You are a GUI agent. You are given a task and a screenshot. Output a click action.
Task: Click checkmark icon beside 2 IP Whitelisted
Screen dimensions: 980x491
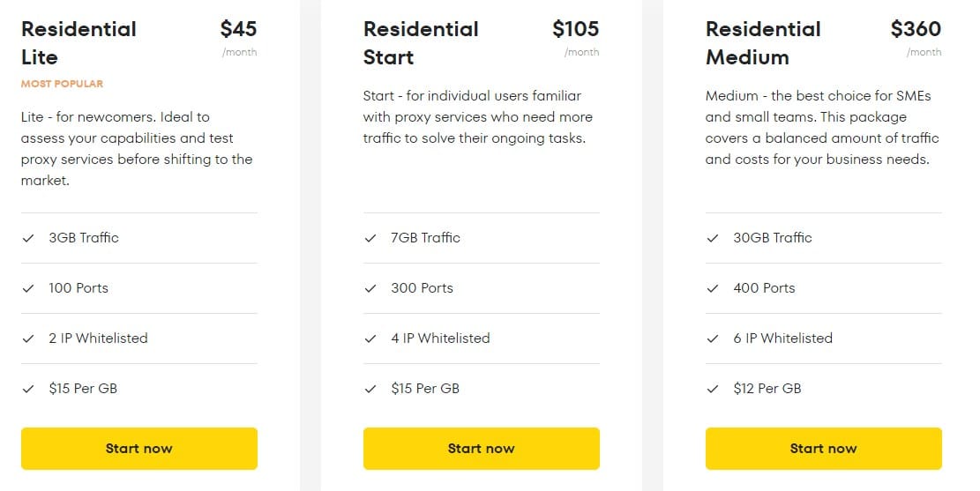[28, 338]
